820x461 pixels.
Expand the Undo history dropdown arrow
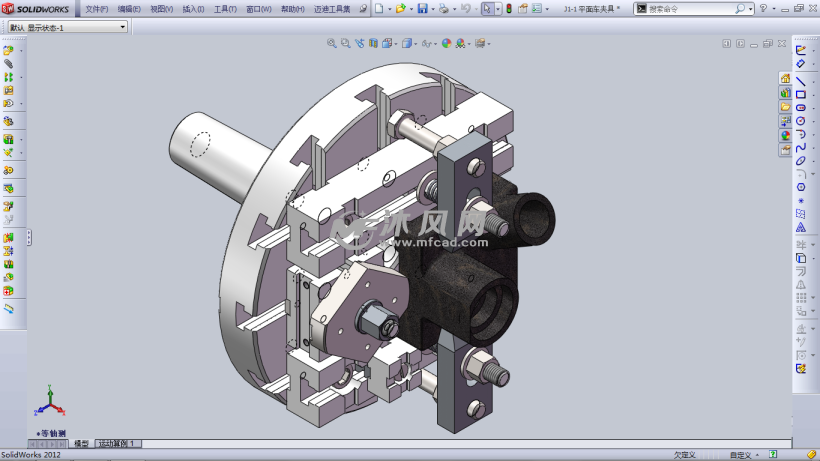[x=475, y=9]
